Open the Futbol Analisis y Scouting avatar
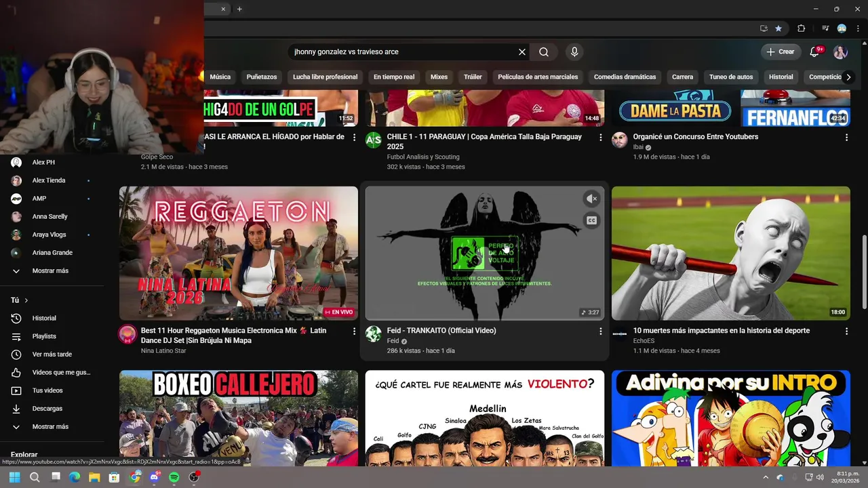This screenshot has height=488, width=868. point(374,140)
